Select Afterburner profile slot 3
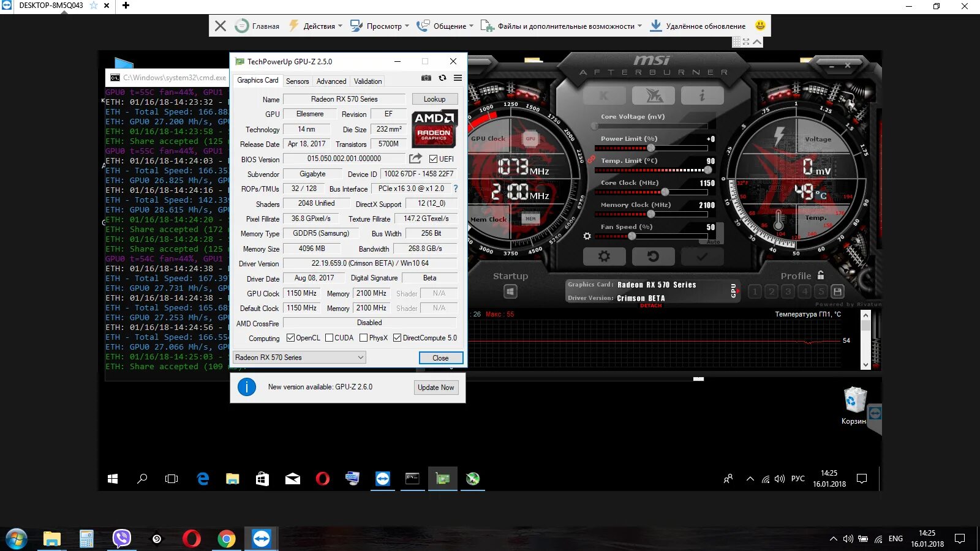 coord(788,291)
